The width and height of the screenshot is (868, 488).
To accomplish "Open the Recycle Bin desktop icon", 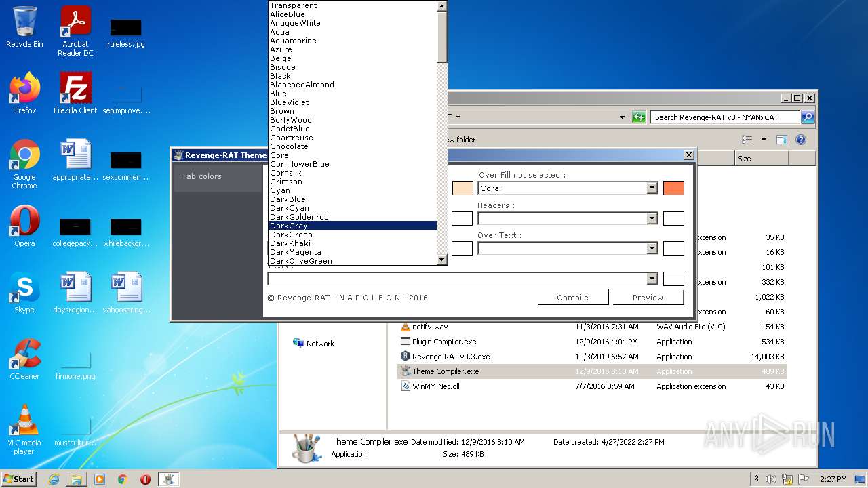I will tap(24, 27).
